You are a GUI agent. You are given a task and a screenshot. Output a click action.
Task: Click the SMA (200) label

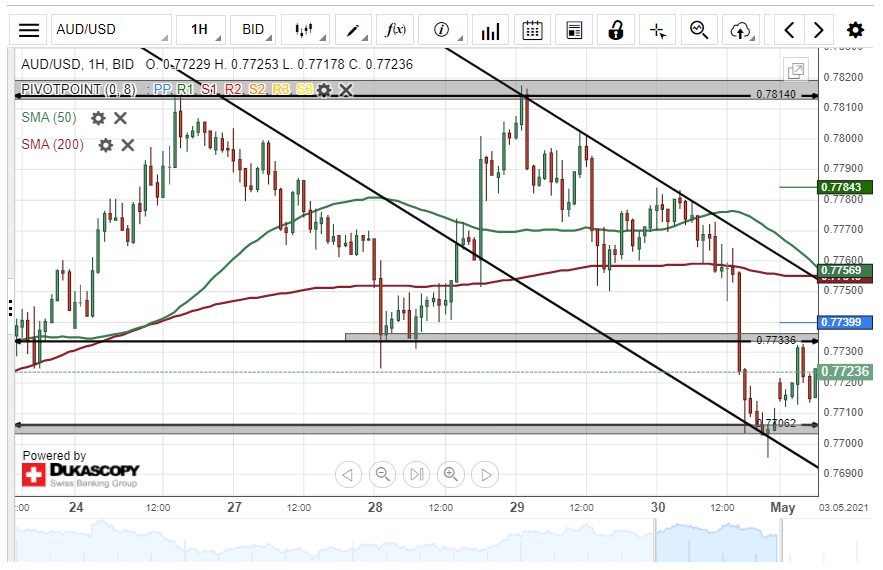point(52,145)
